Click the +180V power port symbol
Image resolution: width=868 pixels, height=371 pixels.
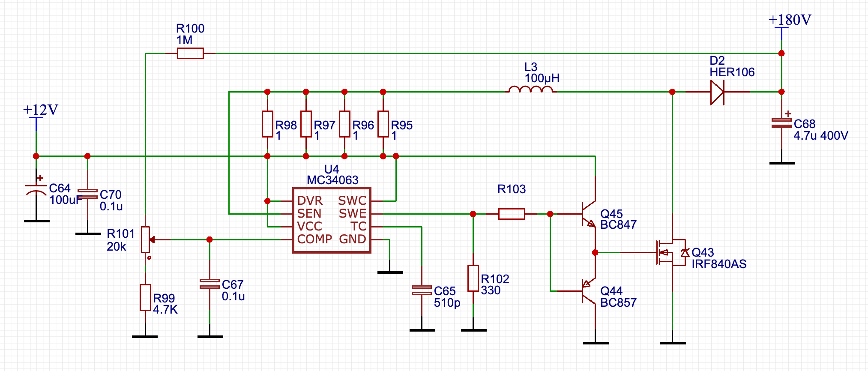pos(781,29)
